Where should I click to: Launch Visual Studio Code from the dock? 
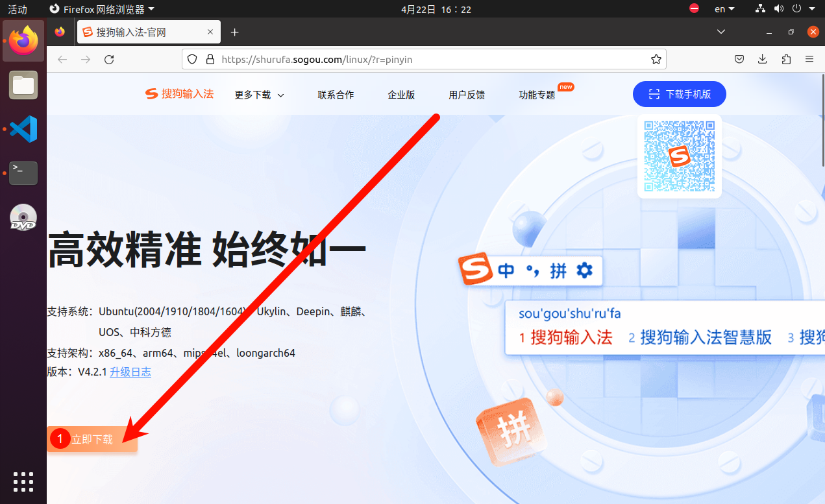coord(23,129)
